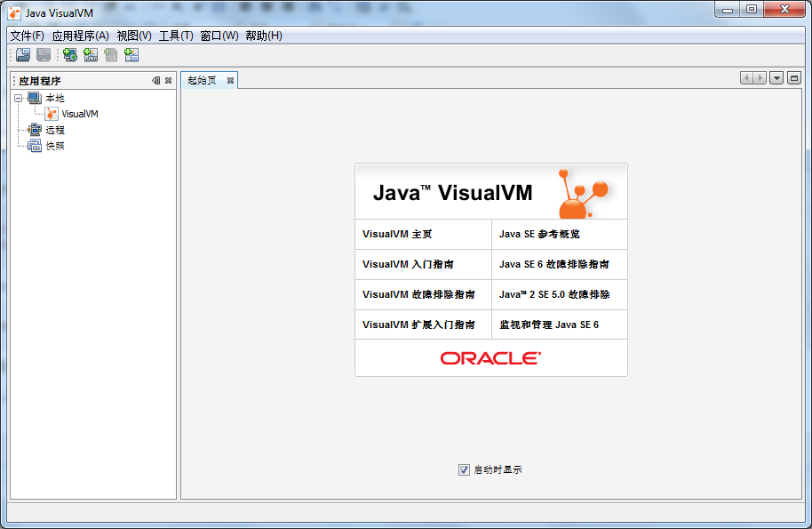The image size is (812, 529).
Task: Click the 本地 computer icon
Action: [x=35, y=98]
